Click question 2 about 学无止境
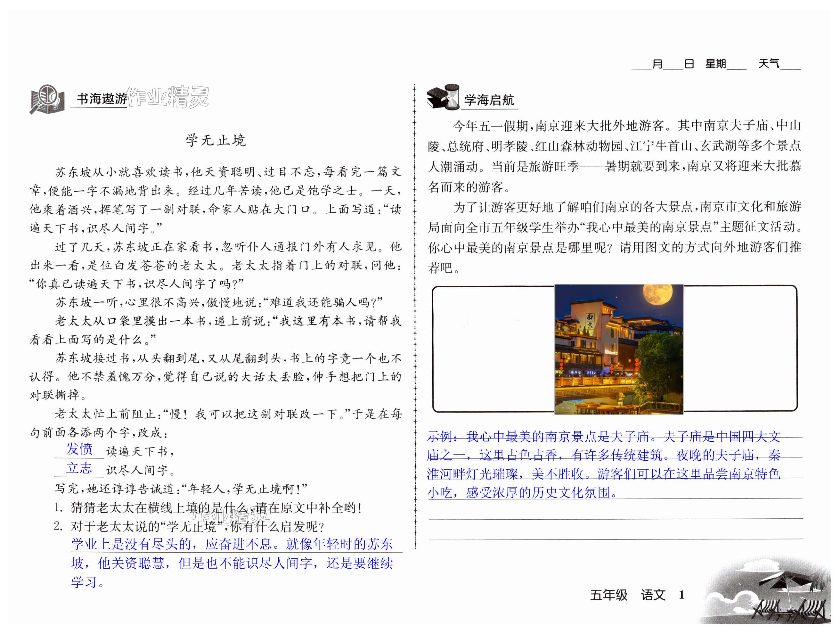 [x=189, y=526]
